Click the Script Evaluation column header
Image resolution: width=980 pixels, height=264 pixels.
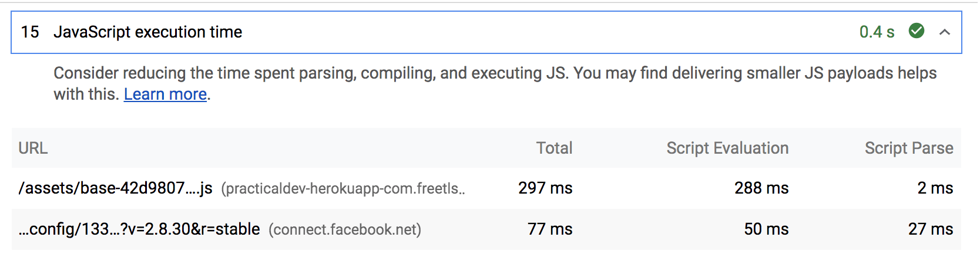[727, 148]
